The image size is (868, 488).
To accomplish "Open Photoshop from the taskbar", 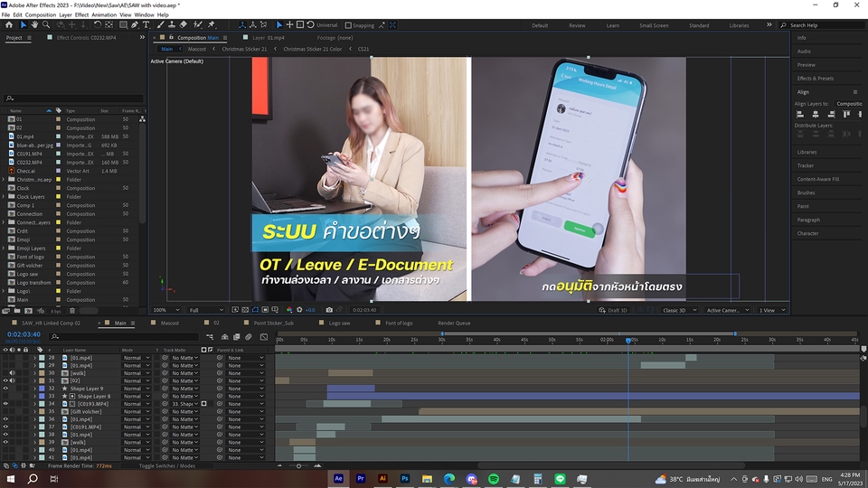I will (x=405, y=479).
